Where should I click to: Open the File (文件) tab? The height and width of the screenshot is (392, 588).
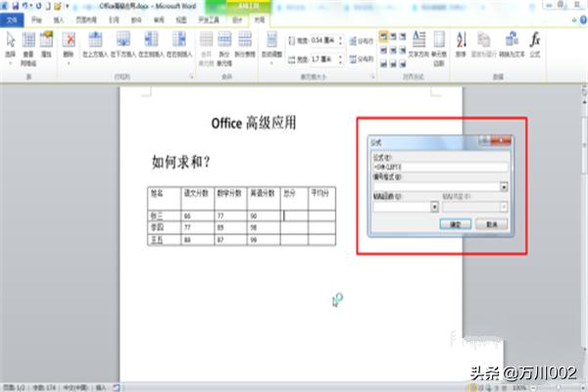tap(12, 21)
